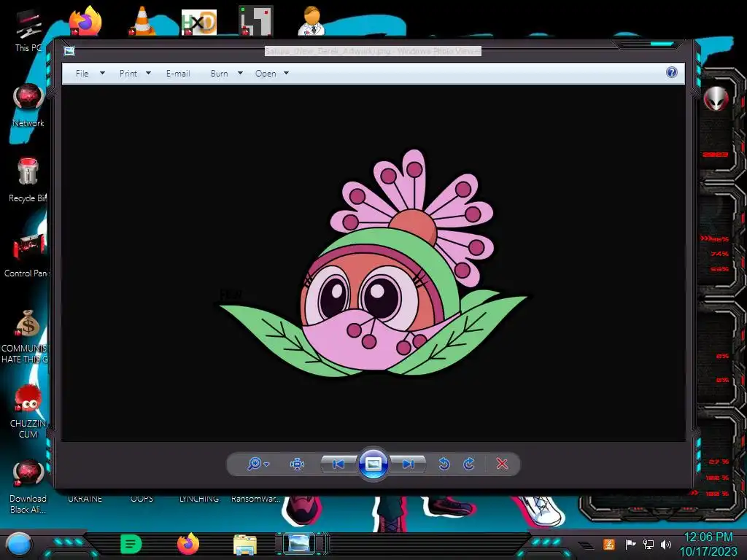This screenshot has height=560, width=747.
Task: Open the green chat app on taskbar
Action: point(131,544)
